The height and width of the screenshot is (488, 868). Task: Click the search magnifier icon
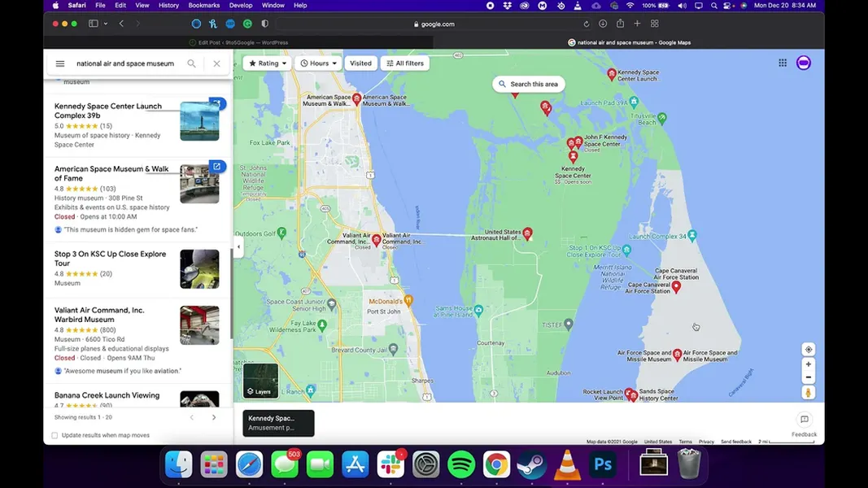coord(191,63)
